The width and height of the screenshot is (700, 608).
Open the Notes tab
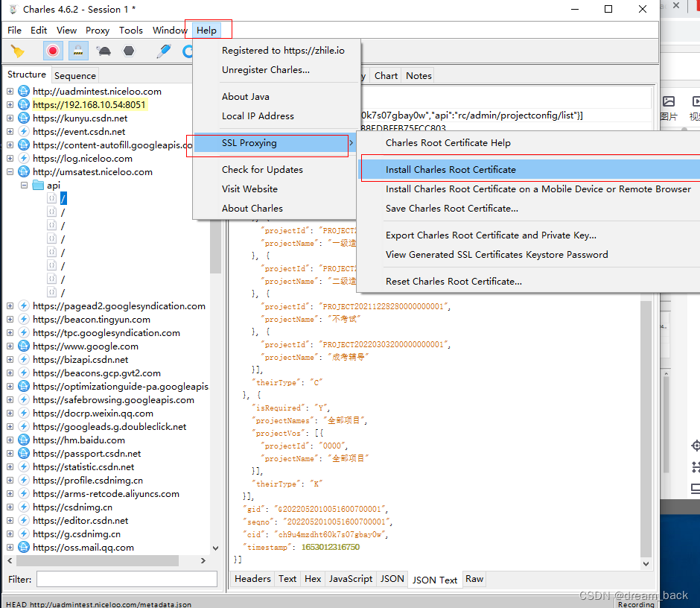(419, 75)
